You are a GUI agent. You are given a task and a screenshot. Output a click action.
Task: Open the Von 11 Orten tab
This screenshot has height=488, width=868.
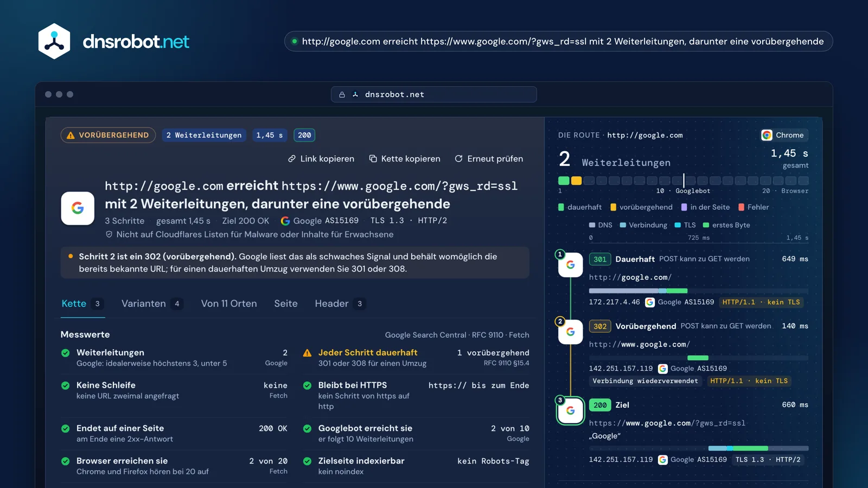coord(229,304)
